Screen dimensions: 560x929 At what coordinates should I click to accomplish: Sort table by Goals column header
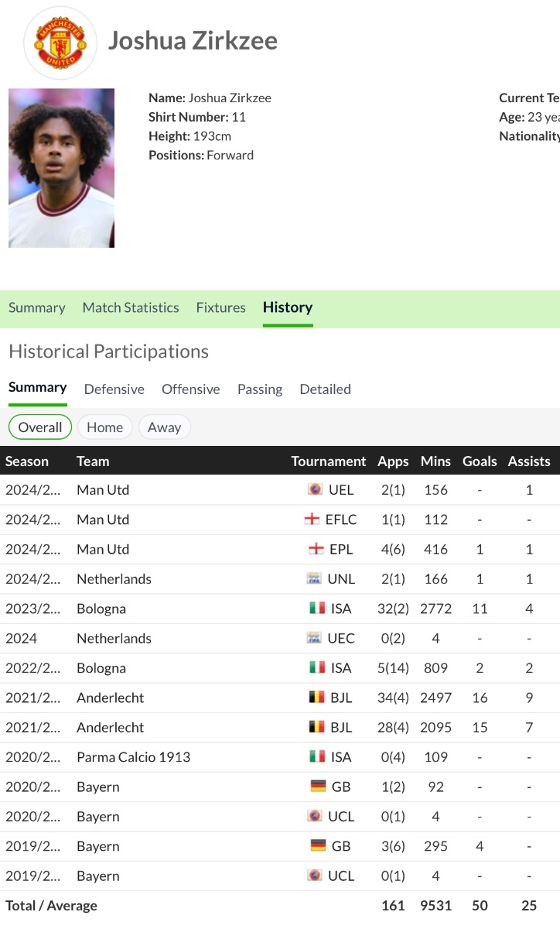(480, 461)
